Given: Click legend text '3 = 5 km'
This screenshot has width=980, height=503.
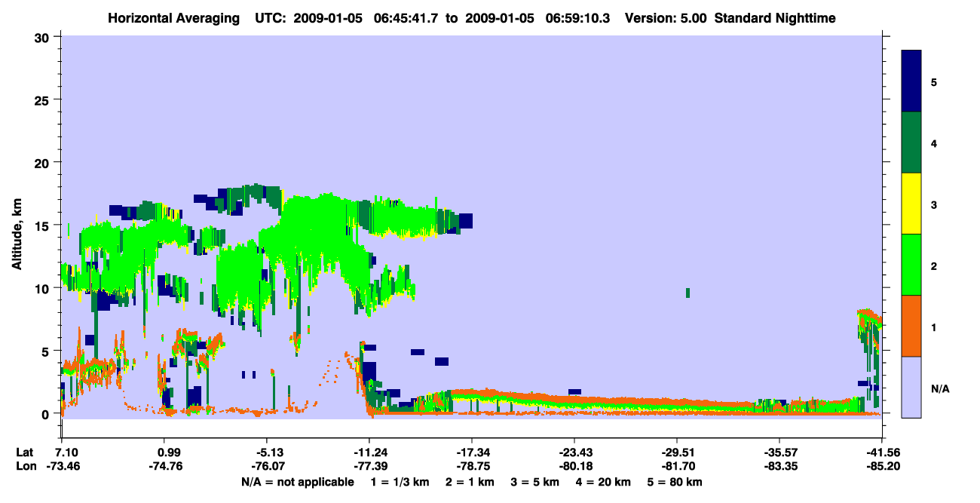Looking at the screenshot, I should tap(536, 482).
